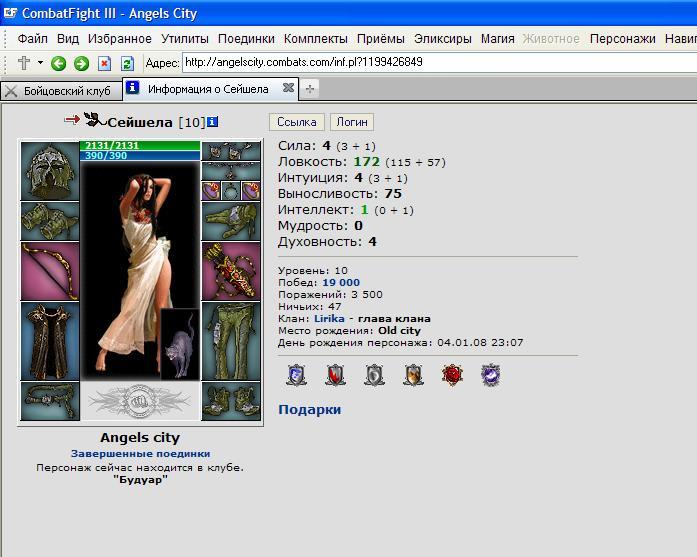The height and width of the screenshot is (557, 697).
Task: Click the boots equipment slot
Action: point(231,401)
